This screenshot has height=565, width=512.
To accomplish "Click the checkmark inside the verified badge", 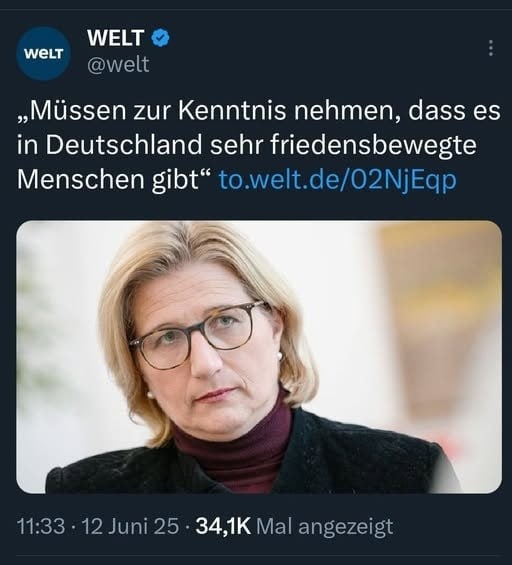I will (160, 38).
